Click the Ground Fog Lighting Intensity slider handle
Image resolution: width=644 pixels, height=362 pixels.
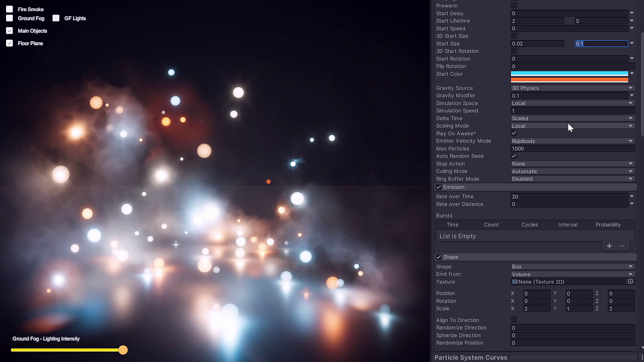(x=123, y=350)
